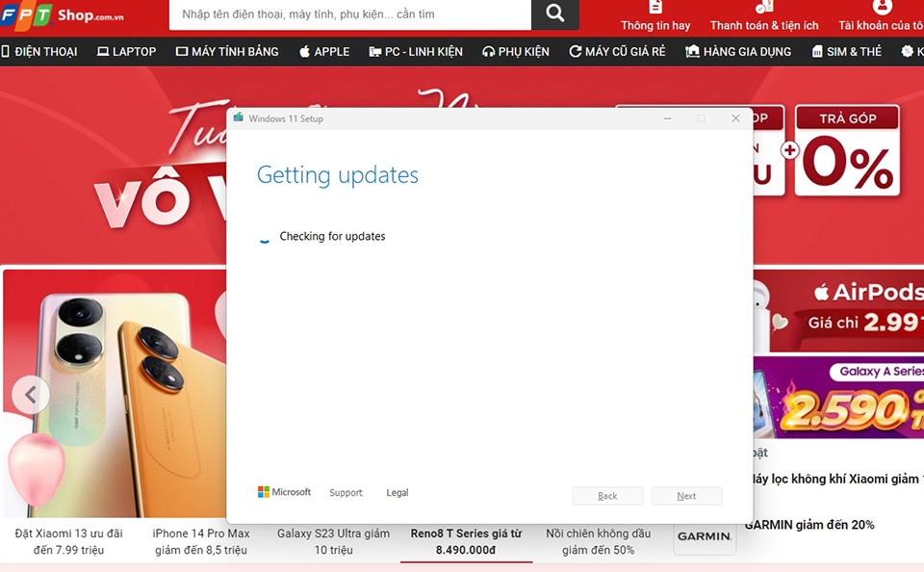Click the Next button in Setup

point(686,496)
